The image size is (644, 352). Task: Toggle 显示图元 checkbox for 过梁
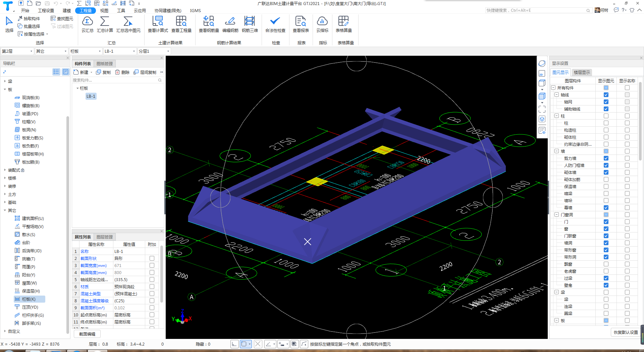[606, 278]
